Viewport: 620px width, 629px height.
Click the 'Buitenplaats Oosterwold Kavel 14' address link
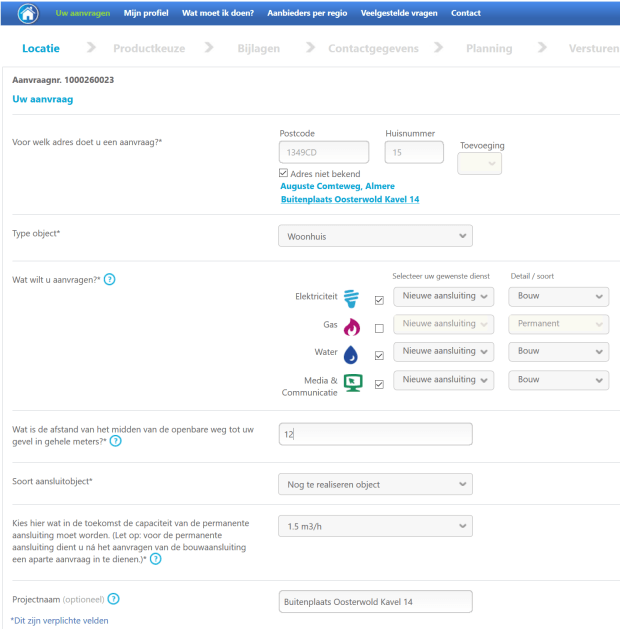click(x=350, y=200)
